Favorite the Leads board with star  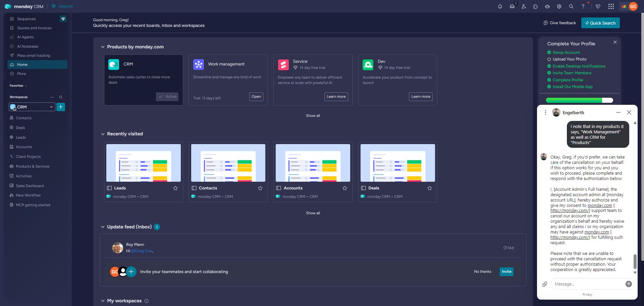(x=175, y=188)
